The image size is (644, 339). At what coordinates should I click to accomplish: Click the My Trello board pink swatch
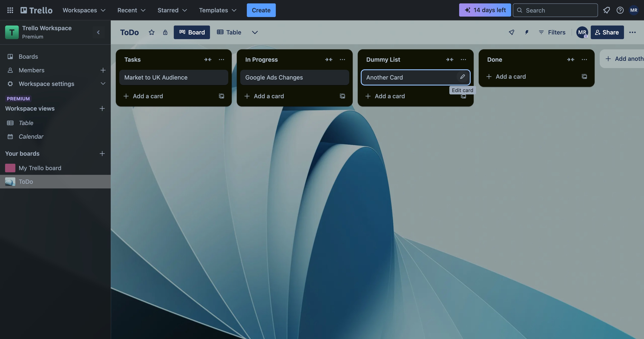coord(10,168)
